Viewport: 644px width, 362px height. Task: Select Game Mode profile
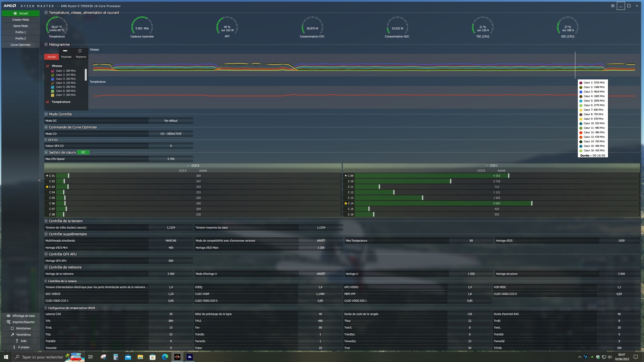[21, 26]
